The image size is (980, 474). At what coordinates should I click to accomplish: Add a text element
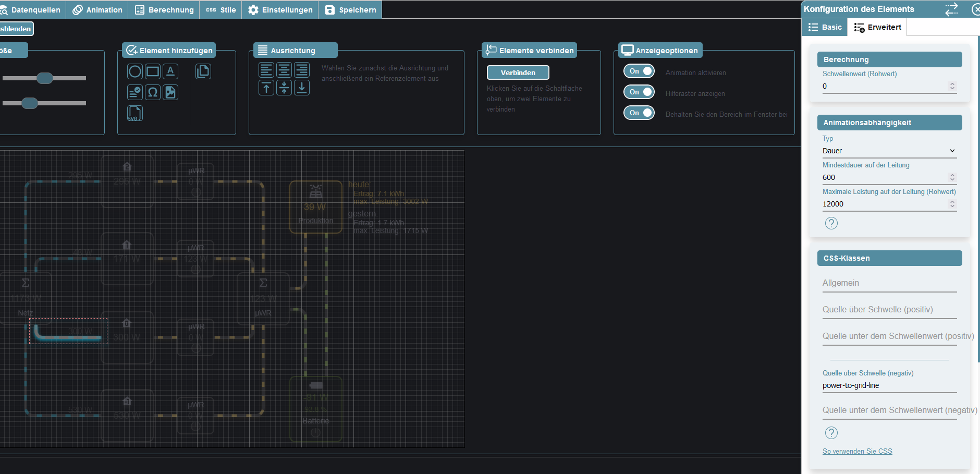170,71
